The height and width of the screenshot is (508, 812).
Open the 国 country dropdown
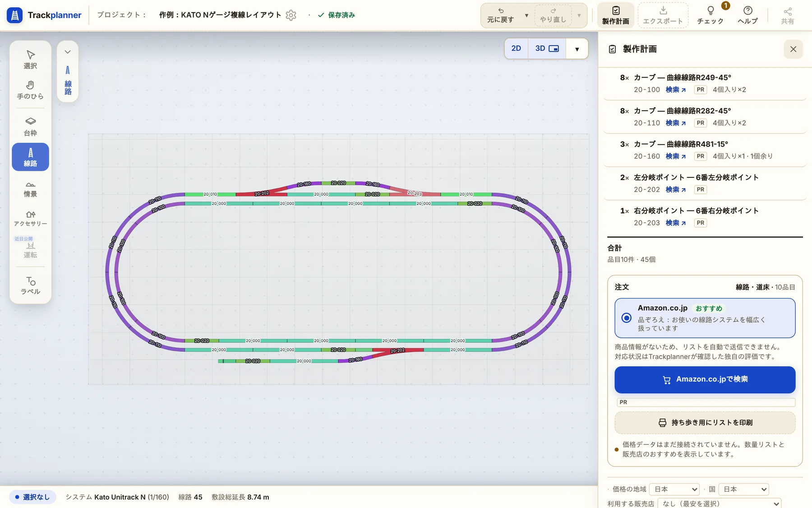point(743,489)
